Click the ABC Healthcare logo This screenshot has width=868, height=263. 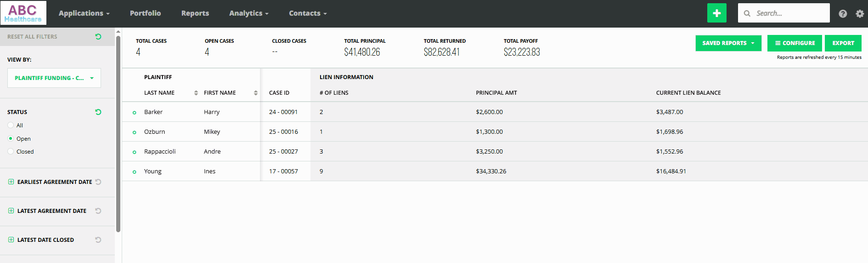click(x=23, y=13)
